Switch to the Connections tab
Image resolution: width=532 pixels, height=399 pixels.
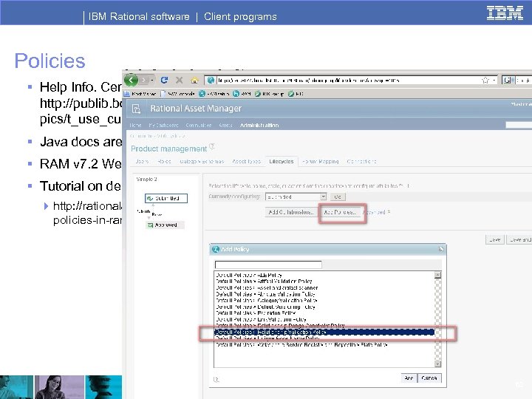tap(361, 162)
